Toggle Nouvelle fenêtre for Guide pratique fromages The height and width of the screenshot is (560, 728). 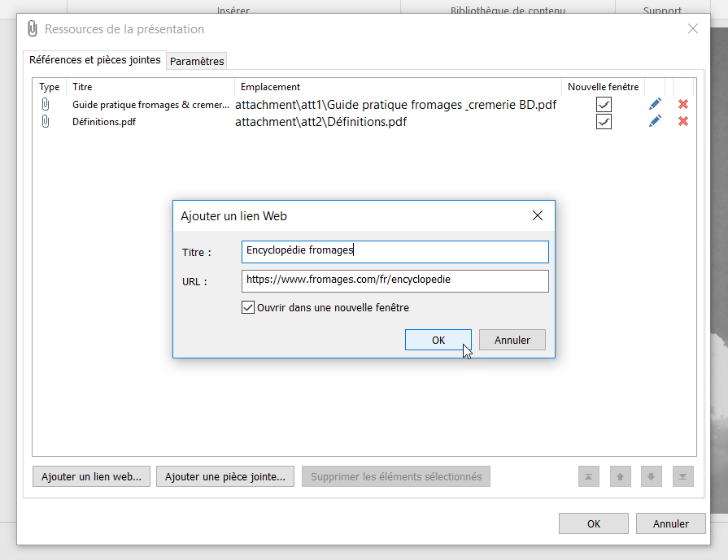point(604,104)
